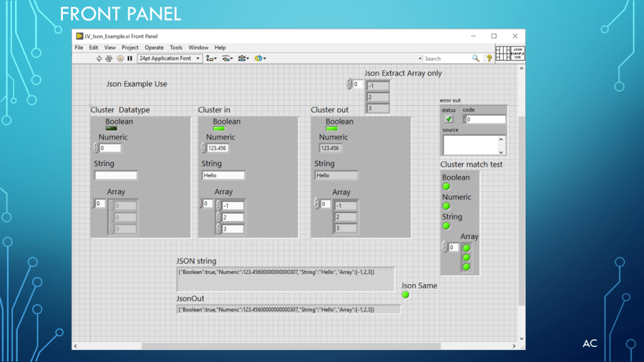Click Run Continuously in the toolbar
The width and height of the screenshot is (644, 362).
coord(109,58)
